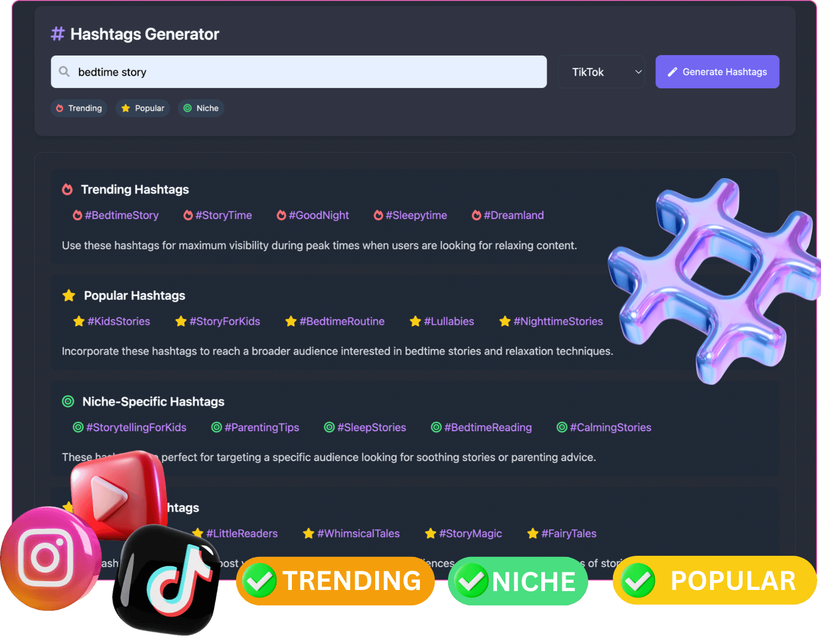
Task: Click the orange TRENDING badge
Action: [x=335, y=581]
